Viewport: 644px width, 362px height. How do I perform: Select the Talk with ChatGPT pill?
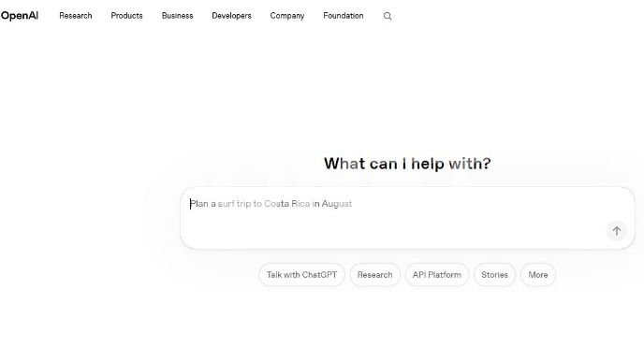301,275
